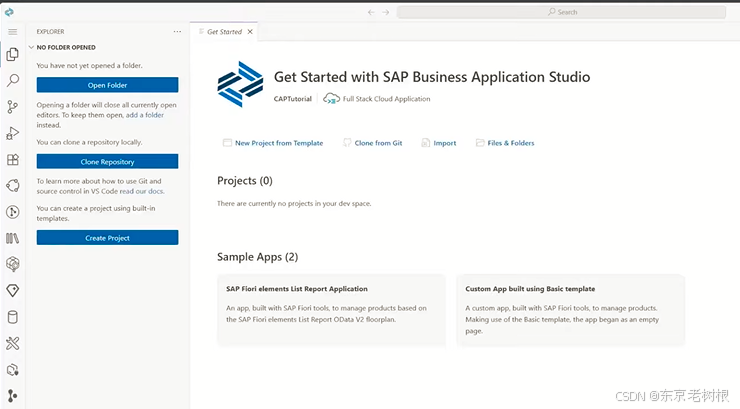This screenshot has height=409, width=740.
Task: Follow the 'read our docs' link
Action: pyautogui.click(x=142, y=191)
